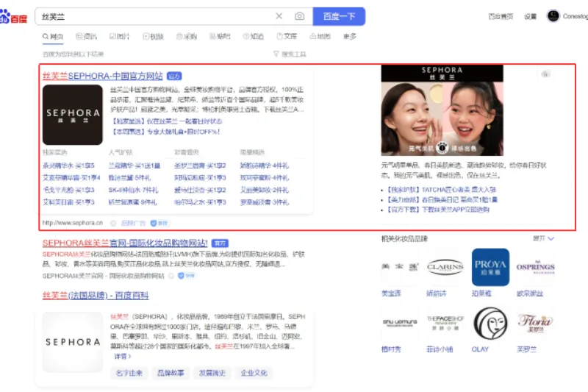Click the Floria brand logo

click(x=536, y=323)
